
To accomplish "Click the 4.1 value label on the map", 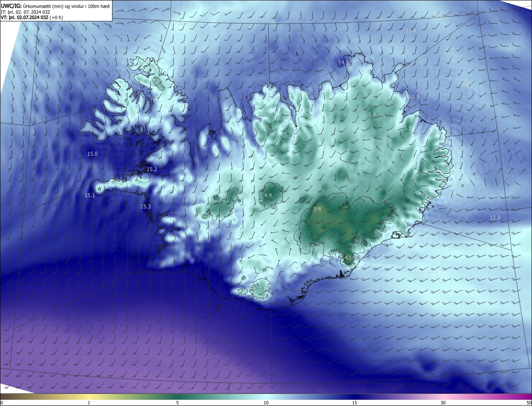I will (348, 258).
